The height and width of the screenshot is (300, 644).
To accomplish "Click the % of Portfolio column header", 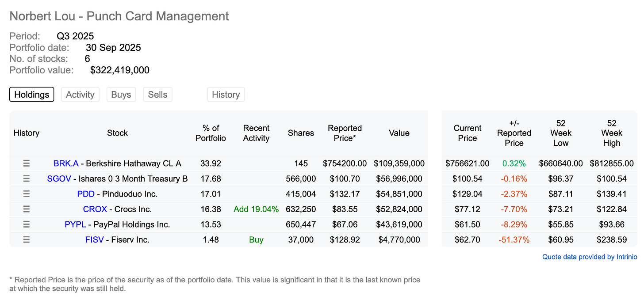I will pyautogui.click(x=211, y=133).
